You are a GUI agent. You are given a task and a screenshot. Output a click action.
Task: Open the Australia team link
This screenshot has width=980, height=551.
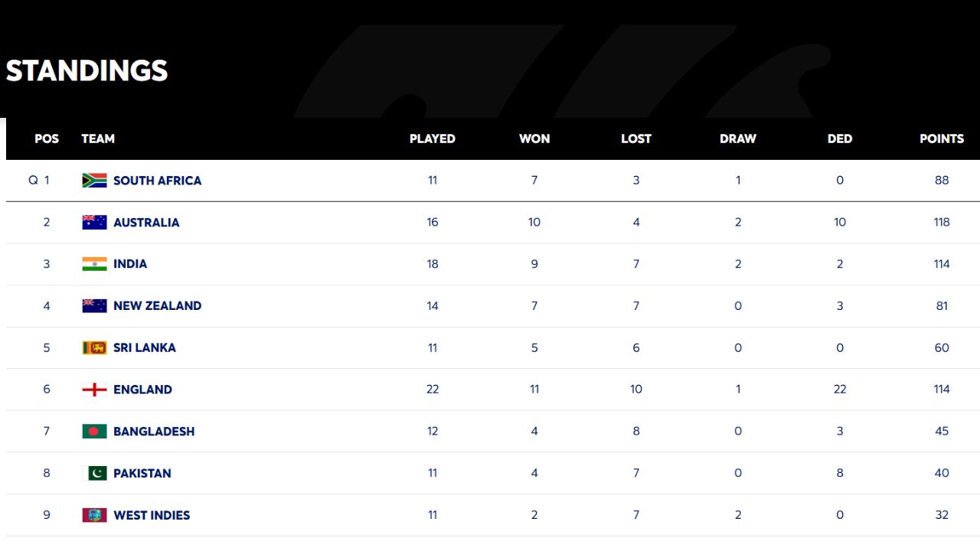146,222
